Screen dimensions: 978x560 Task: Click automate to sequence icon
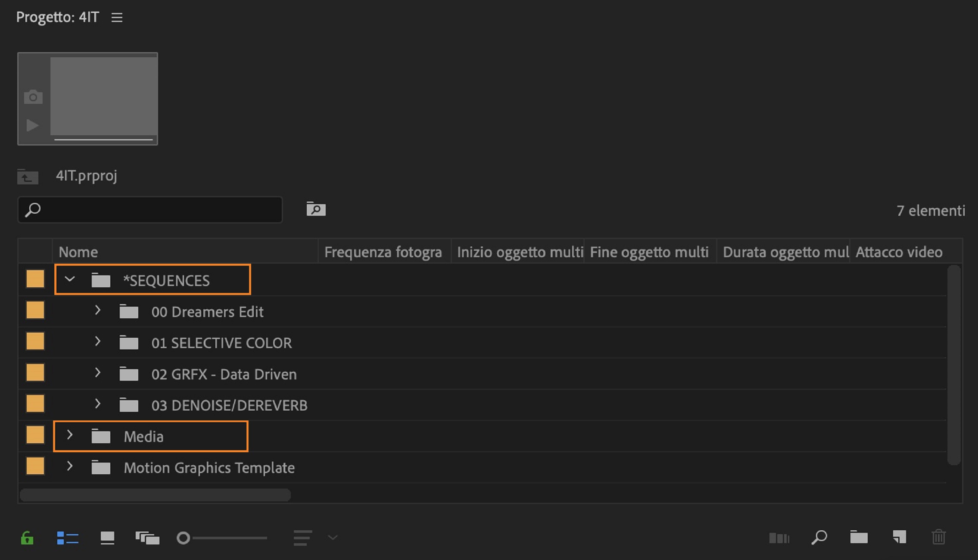pos(779,538)
